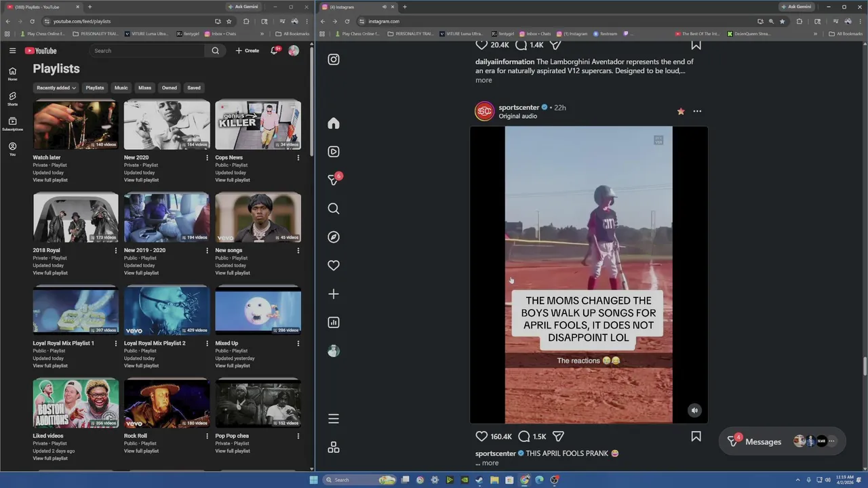The image size is (868, 488).
Task: Bookmark the YouTube page with star icon
Action: pos(229,21)
